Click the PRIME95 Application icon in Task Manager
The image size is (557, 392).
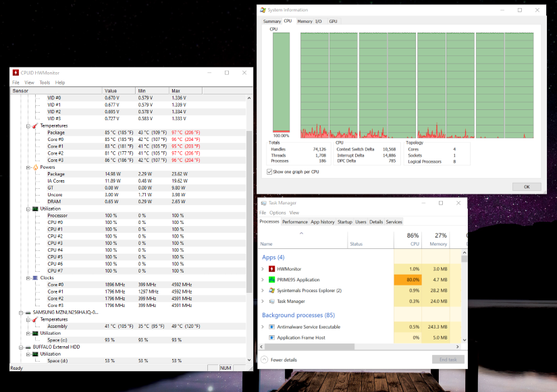271,279
